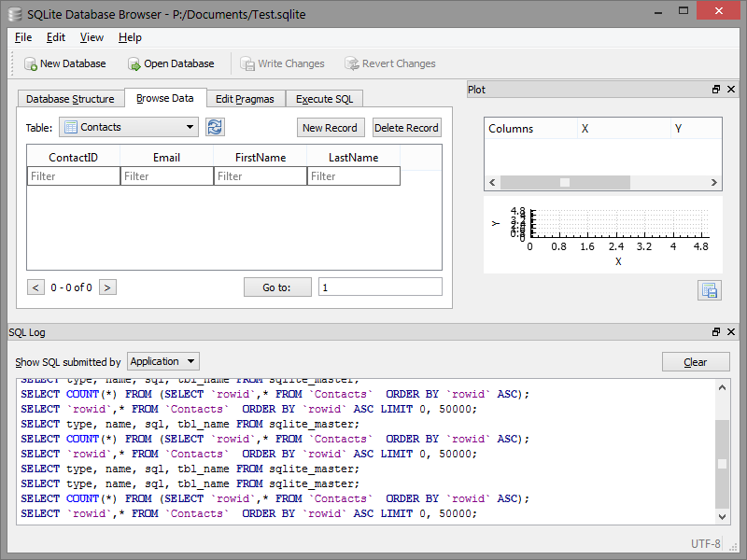The width and height of the screenshot is (747, 560).
Task: Click the Write Changes icon
Action: click(x=282, y=63)
